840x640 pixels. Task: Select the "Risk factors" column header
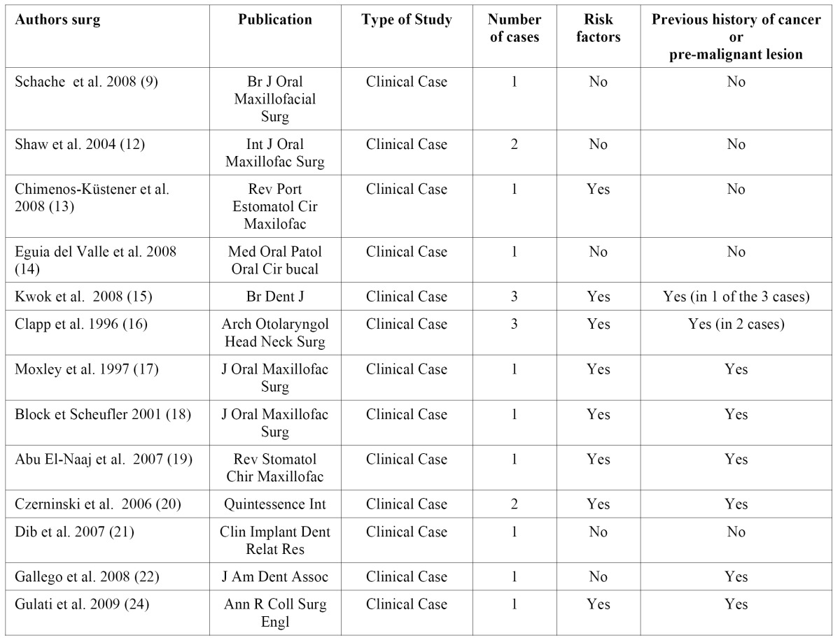click(x=598, y=29)
